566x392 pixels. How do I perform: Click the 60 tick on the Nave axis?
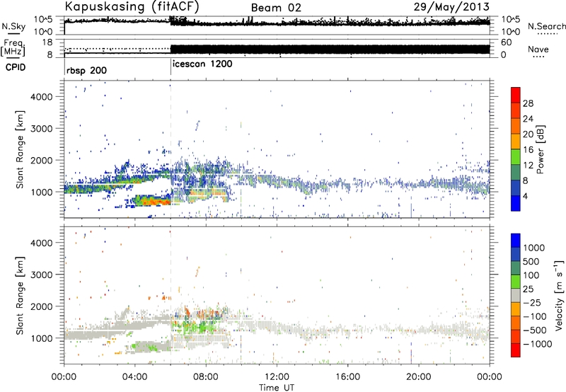[x=507, y=42]
